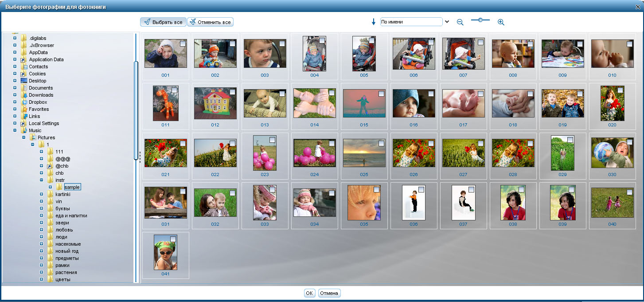Click the zoom out magnifier icon
Image resolution: width=644 pixels, height=302 pixels.
point(460,22)
